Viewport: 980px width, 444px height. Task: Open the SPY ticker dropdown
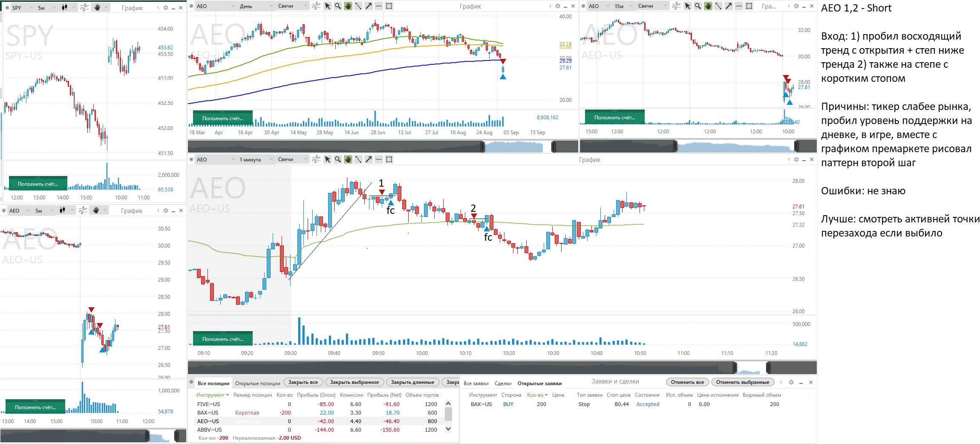pos(22,8)
